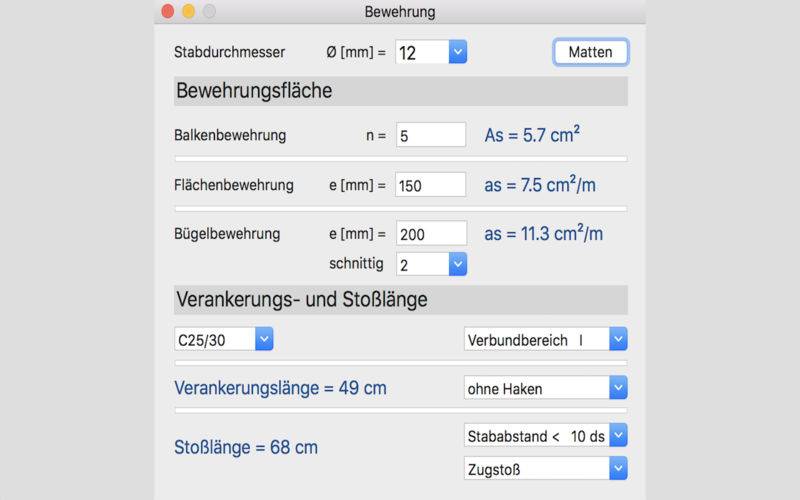This screenshot has width=800, height=500.
Task: Click the Verankerungslänge = 49 cm result
Action: pos(280,388)
